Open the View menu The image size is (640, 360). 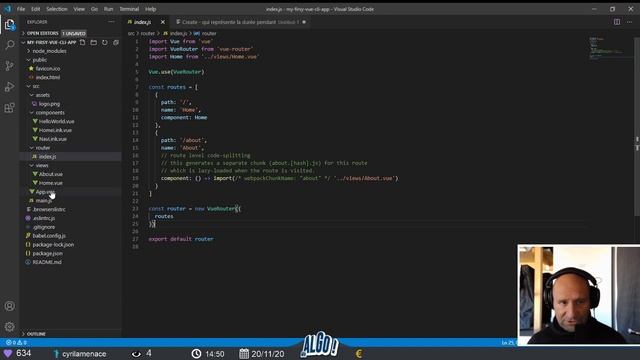click(x=79, y=9)
